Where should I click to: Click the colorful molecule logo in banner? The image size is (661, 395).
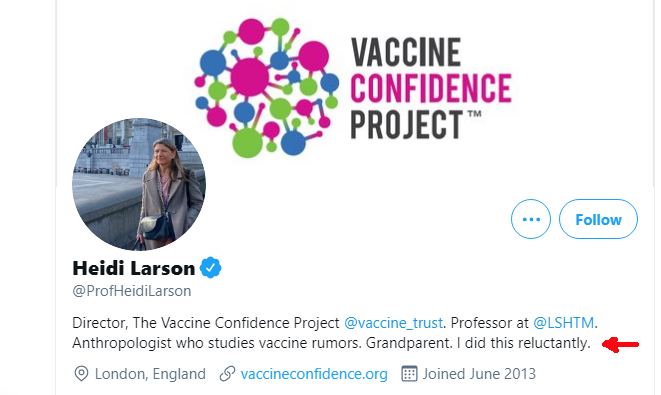266,87
